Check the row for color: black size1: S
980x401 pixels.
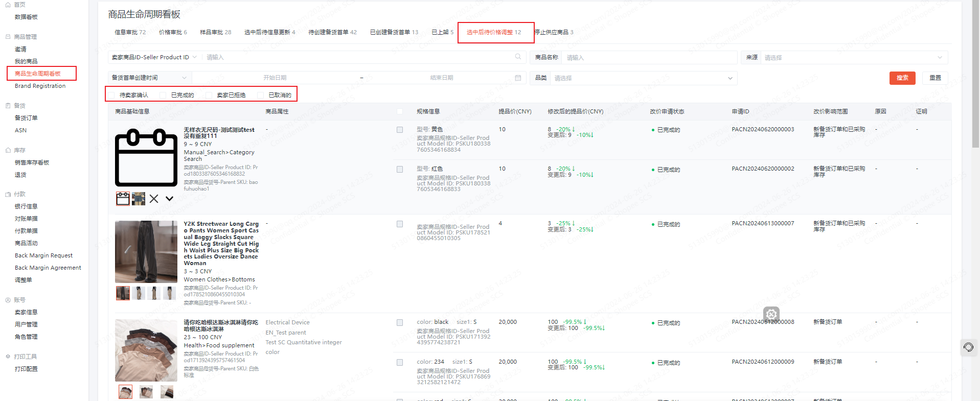[x=400, y=323]
